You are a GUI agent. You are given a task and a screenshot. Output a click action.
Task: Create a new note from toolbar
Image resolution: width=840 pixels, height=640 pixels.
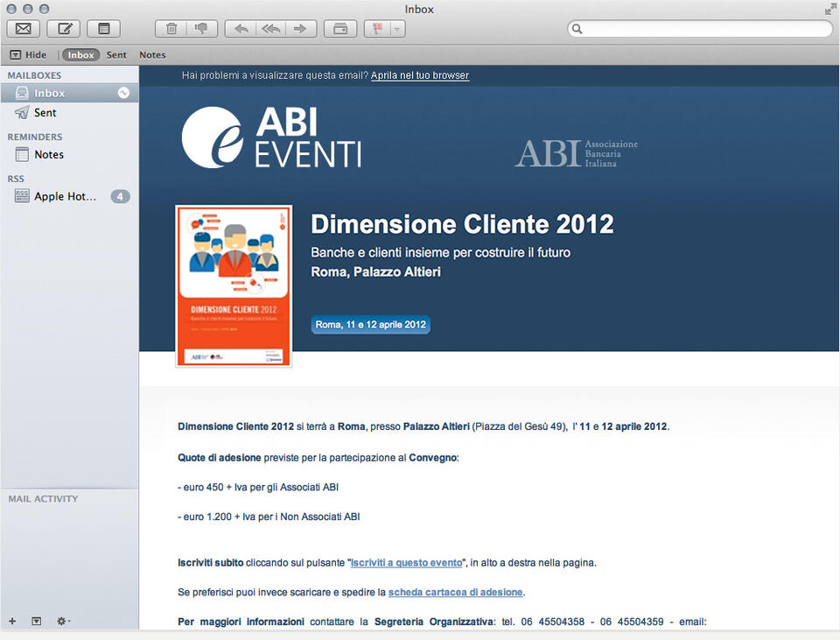[104, 28]
